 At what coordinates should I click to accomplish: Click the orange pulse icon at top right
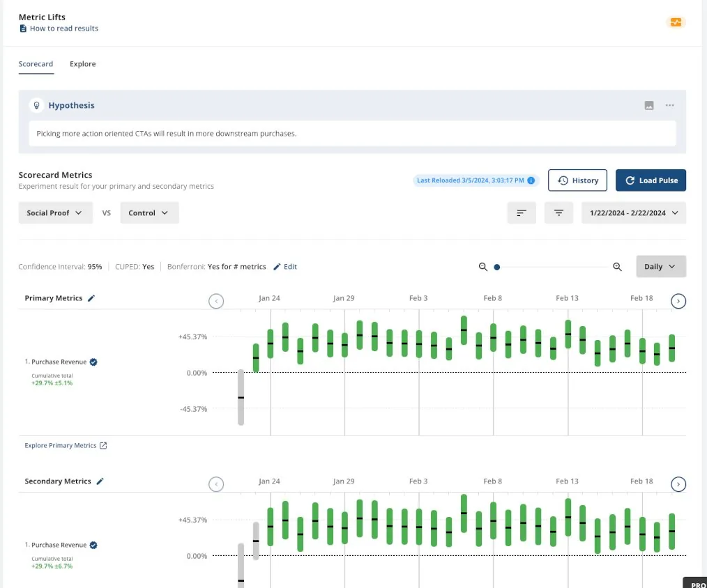[x=676, y=22]
